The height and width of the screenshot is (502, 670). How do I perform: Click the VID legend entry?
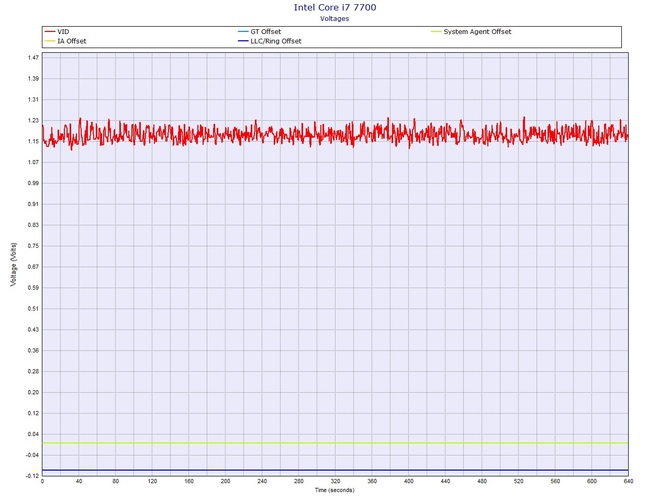57,32
